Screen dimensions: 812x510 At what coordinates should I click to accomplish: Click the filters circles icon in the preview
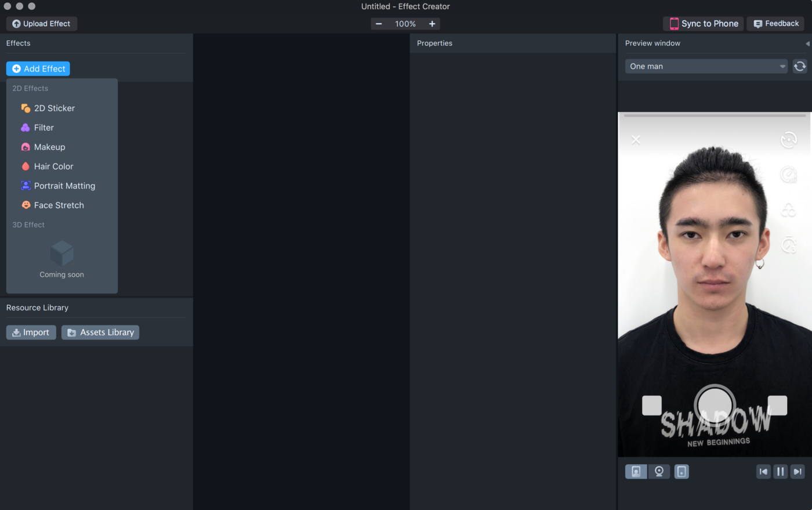[x=789, y=209]
